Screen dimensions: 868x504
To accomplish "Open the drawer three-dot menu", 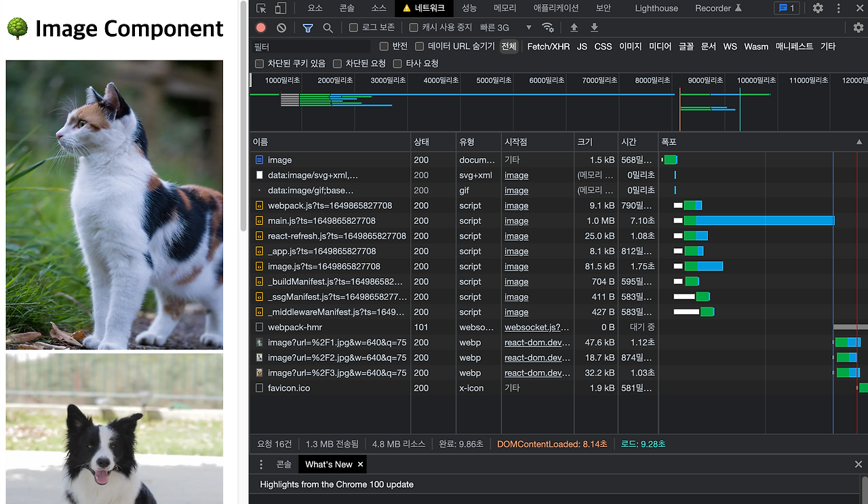I will (x=261, y=465).
